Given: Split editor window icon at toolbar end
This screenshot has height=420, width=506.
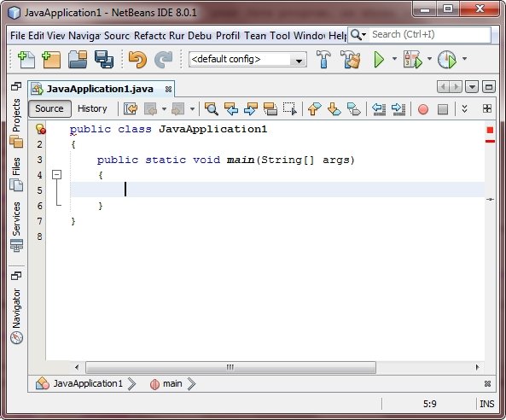Looking at the screenshot, I should (x=487, y=108).
